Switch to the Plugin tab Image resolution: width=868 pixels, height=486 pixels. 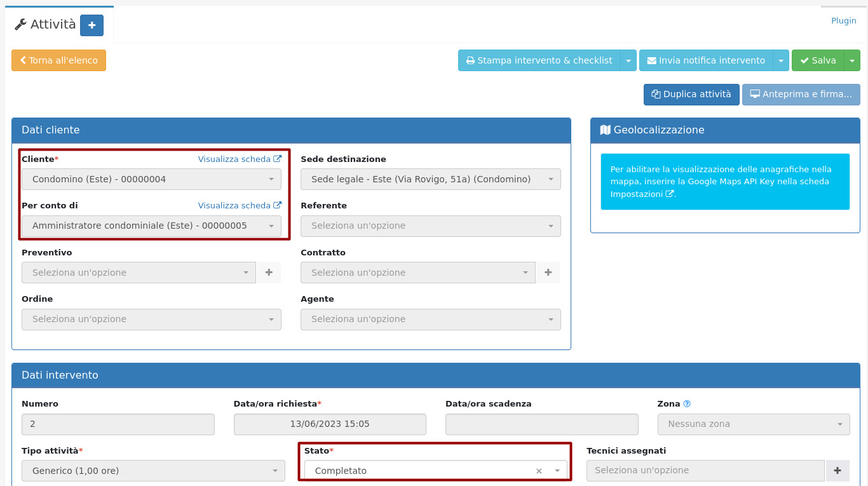[843, 21]
